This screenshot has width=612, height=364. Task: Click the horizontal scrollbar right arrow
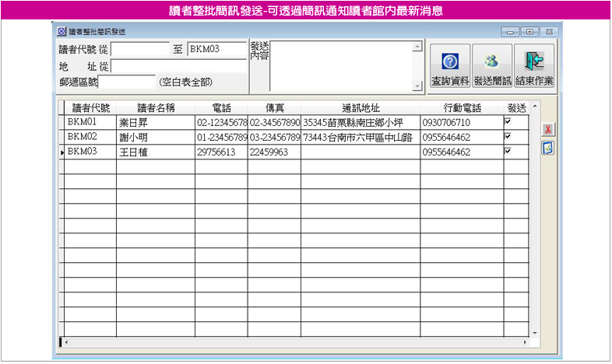526,341
